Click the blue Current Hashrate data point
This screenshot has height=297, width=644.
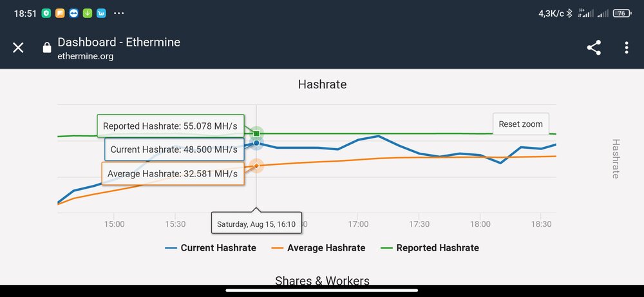coord(256,143)
